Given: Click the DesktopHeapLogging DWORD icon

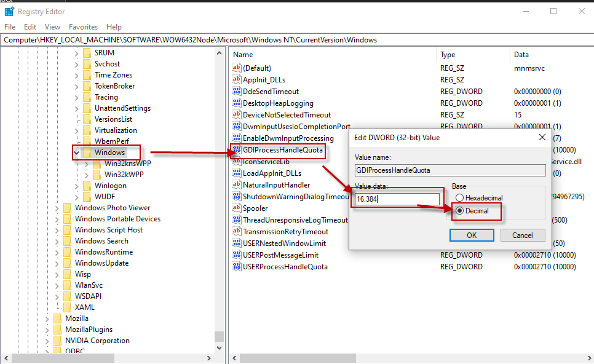Looking at the screenshot, I should (x=237, y=103).
